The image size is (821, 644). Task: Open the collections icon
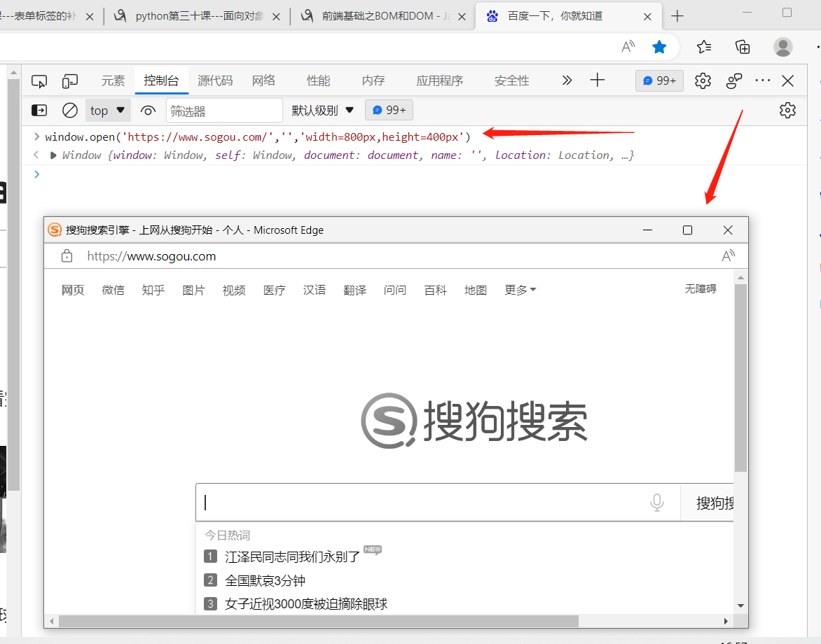pyautogui.click(x=743, y=47)
